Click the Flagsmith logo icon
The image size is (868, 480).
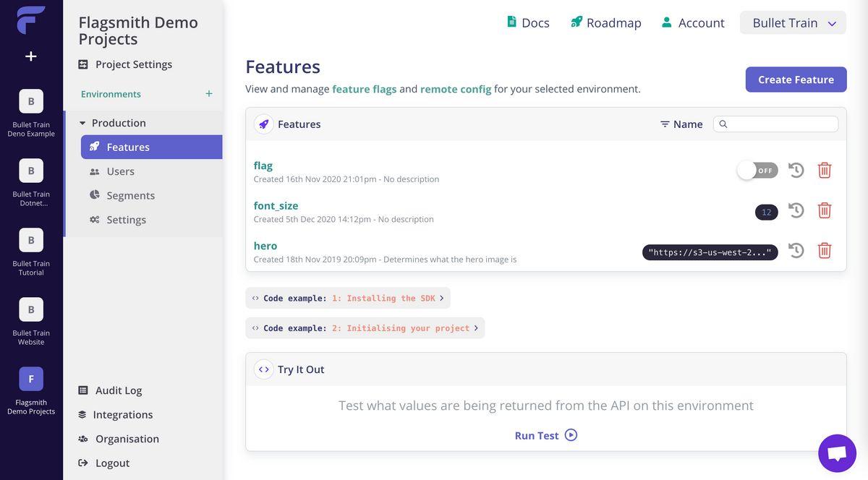click(30, 20)
